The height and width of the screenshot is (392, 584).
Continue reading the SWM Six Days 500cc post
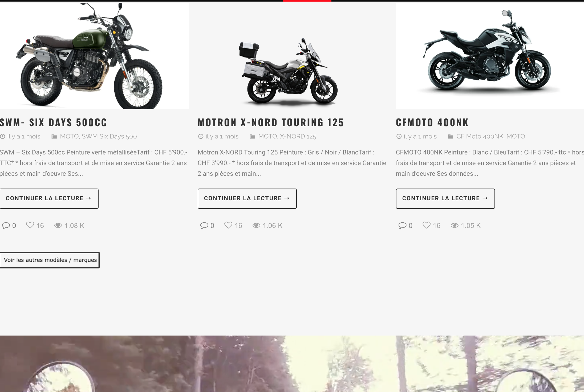coord(49,199)
